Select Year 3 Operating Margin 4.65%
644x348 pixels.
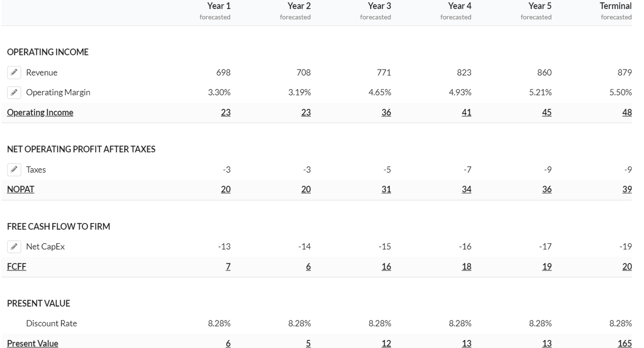380,93
